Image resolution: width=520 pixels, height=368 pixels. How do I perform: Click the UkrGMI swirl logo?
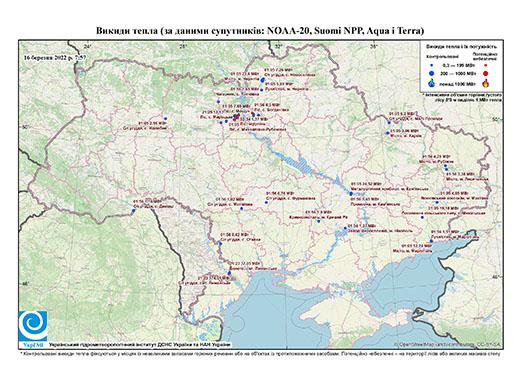tap(33, 326)
